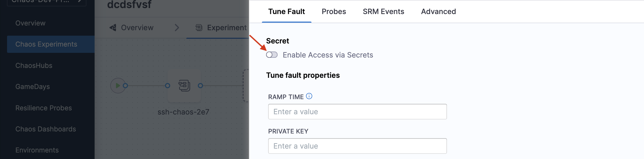644x159 pixels.
Task: Select the Tune Fault tab
Action: click(286, 11)
